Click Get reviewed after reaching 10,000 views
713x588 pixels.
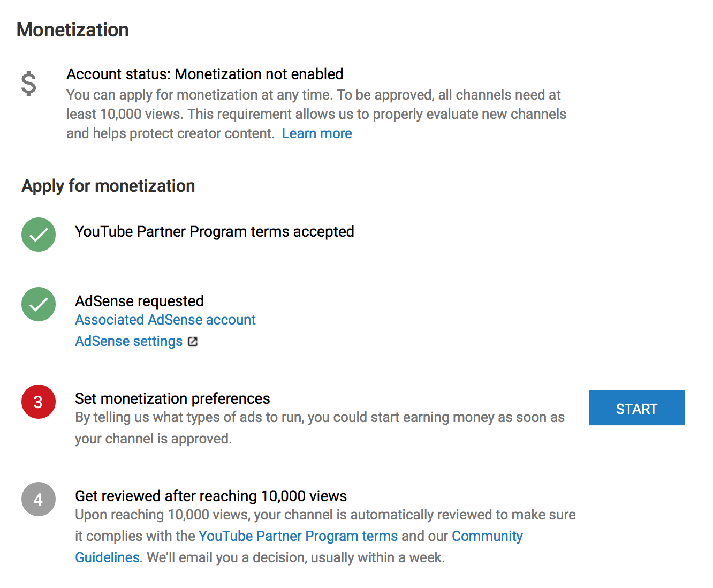(x=211, y=496)
